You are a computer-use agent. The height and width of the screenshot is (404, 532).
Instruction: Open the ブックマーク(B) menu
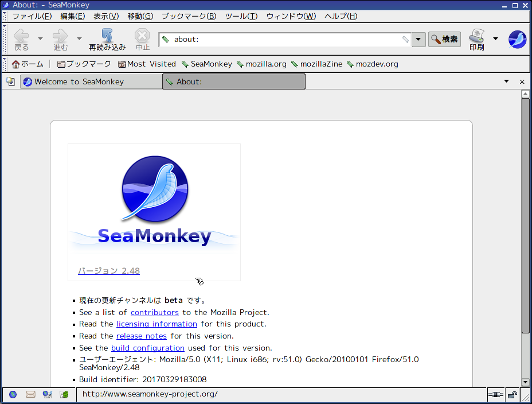189,16
